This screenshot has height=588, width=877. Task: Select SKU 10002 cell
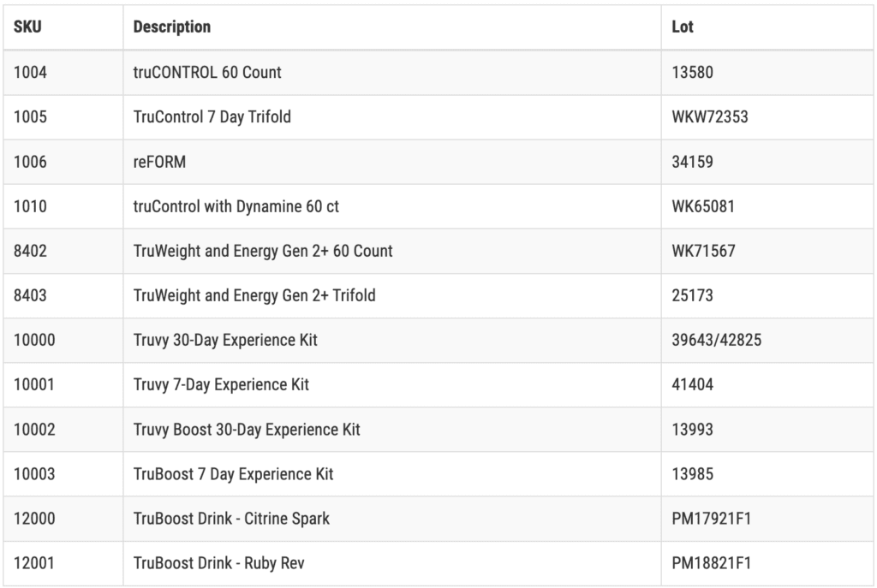63,430
